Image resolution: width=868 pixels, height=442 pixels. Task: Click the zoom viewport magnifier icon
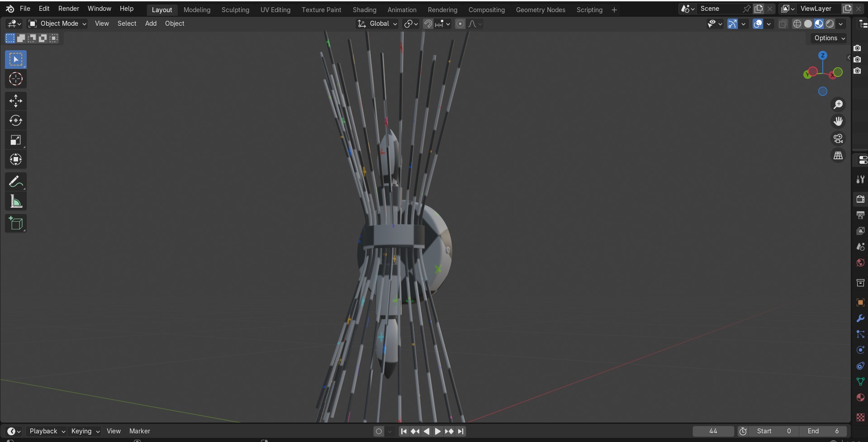[838, 105]
